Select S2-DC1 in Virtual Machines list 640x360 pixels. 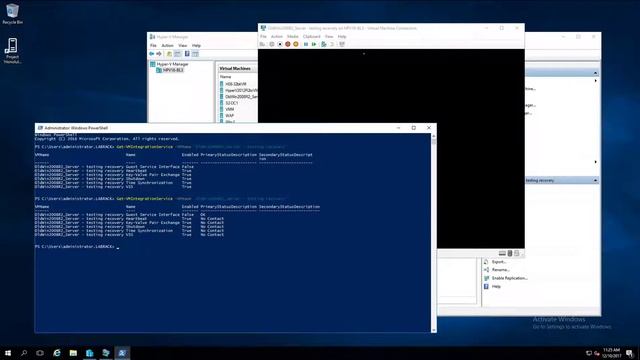coord(231,103)
